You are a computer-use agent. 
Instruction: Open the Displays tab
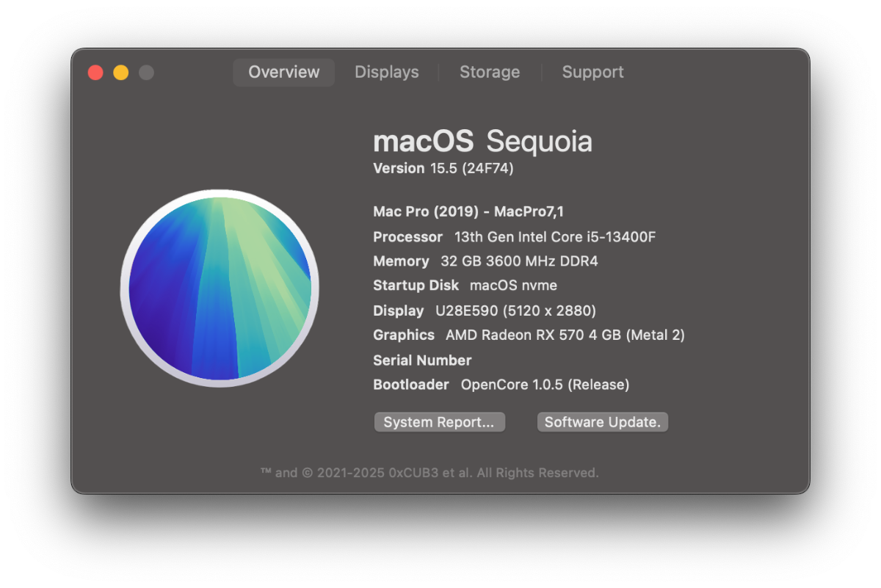(x=387, y=73)
